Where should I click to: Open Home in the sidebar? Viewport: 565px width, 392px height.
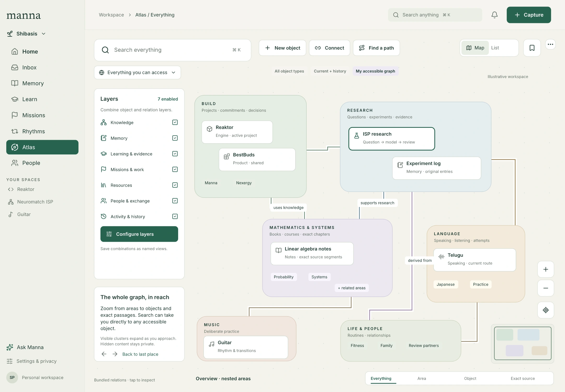point(42,51)
